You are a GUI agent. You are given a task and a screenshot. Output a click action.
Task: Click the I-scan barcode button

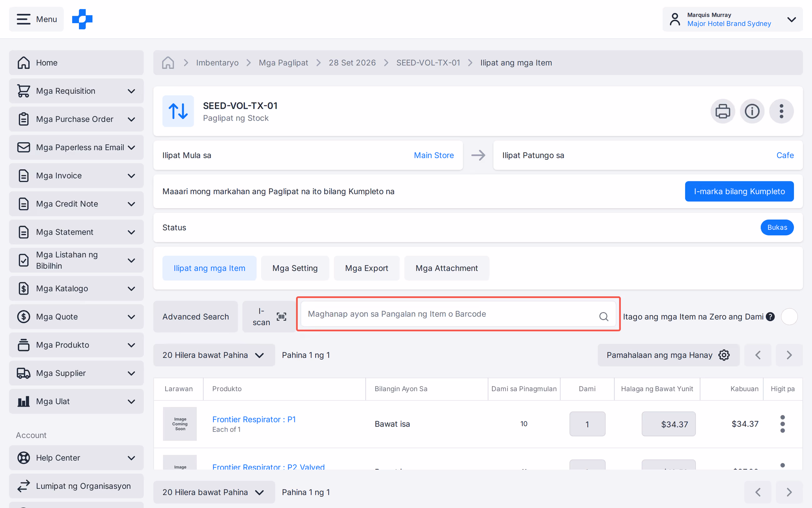coord(269,316)
